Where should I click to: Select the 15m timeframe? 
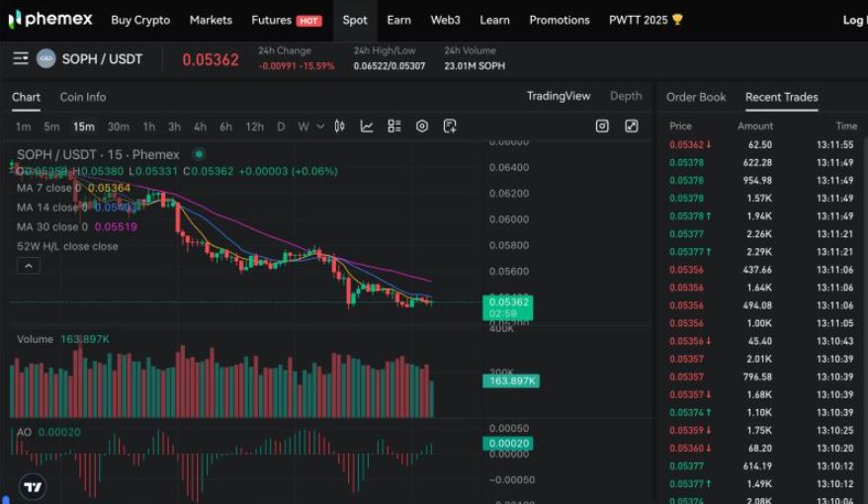(84, 126)
